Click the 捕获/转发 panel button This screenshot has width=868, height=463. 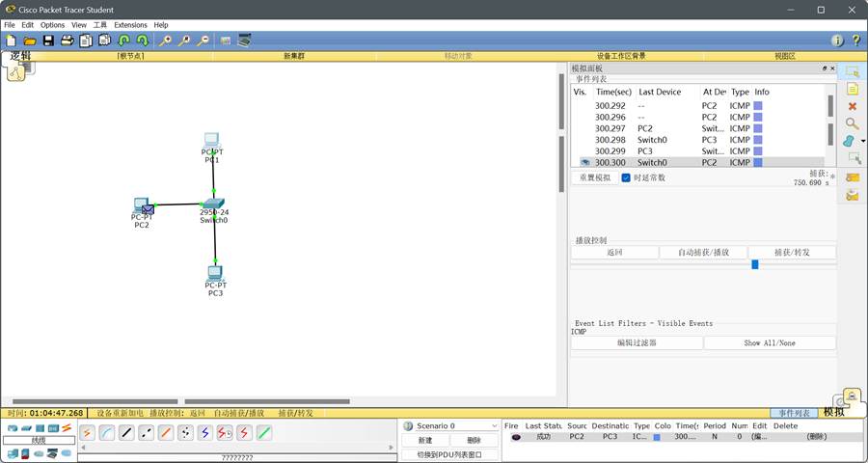(x=792, y=252)
